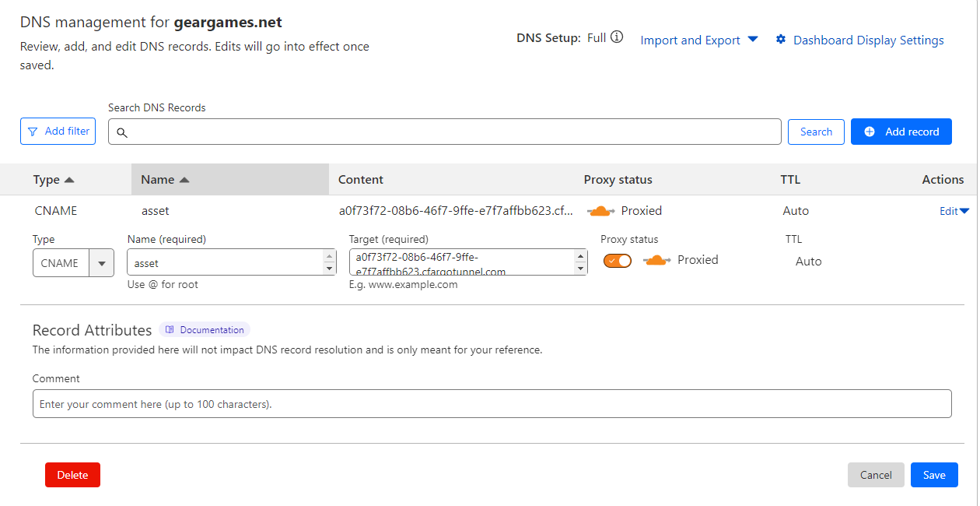Click the Search button
980x506 pixels.
point(816,132)
